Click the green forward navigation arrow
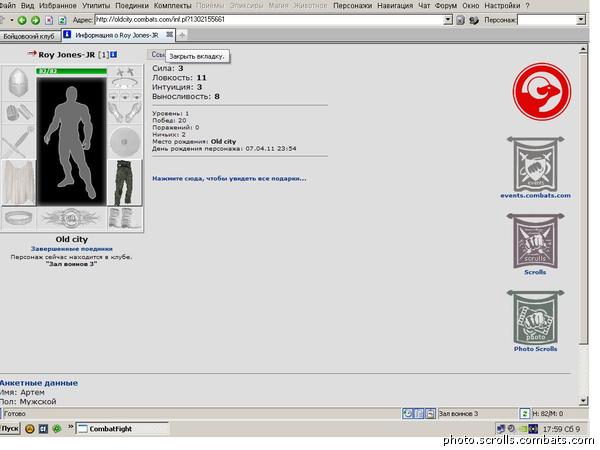600x450 pixels. click(x=35, y=20)
